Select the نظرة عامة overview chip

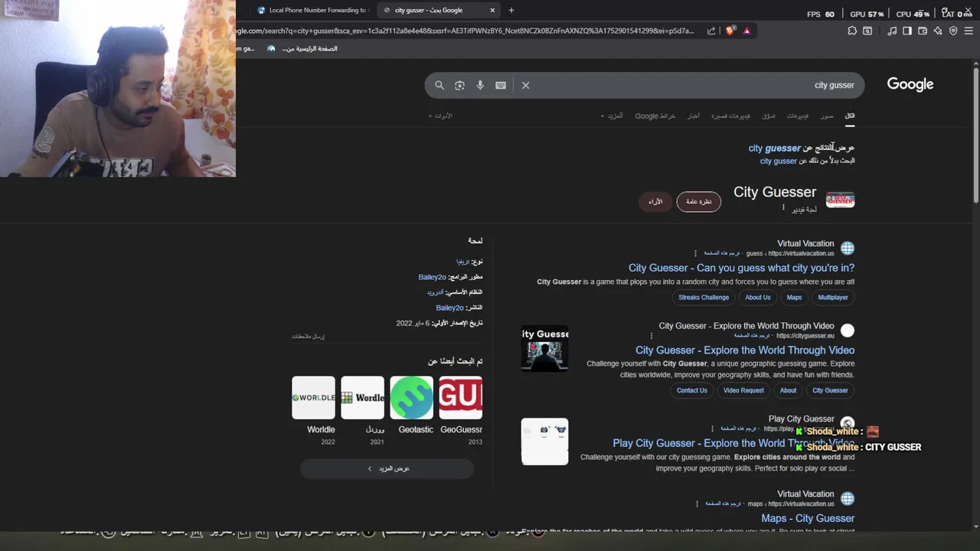pyautogui.click(x=698, y=201)
